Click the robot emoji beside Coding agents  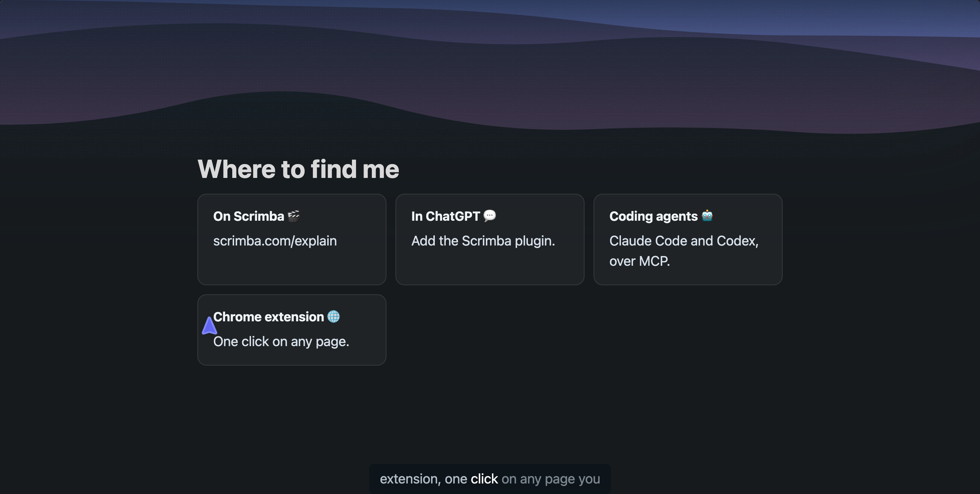707,216
